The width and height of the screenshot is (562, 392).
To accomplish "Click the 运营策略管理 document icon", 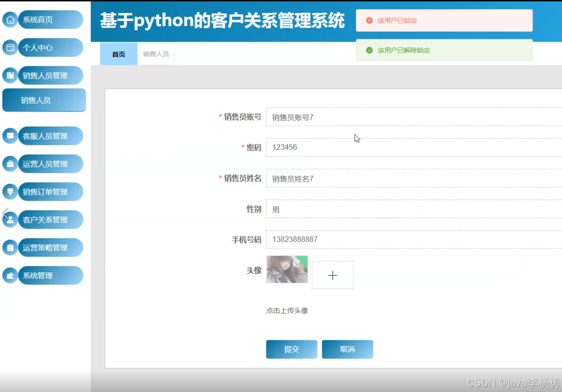I will point(9,247).
